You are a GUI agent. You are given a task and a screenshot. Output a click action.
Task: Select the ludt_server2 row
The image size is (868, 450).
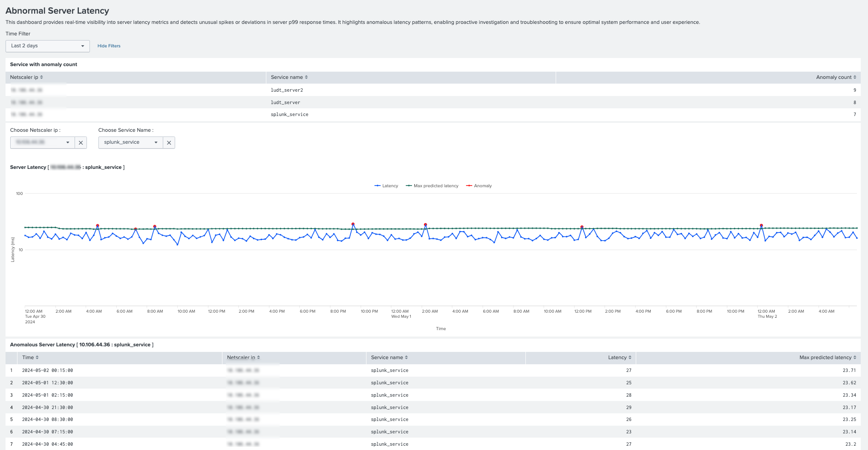(433, 90)
